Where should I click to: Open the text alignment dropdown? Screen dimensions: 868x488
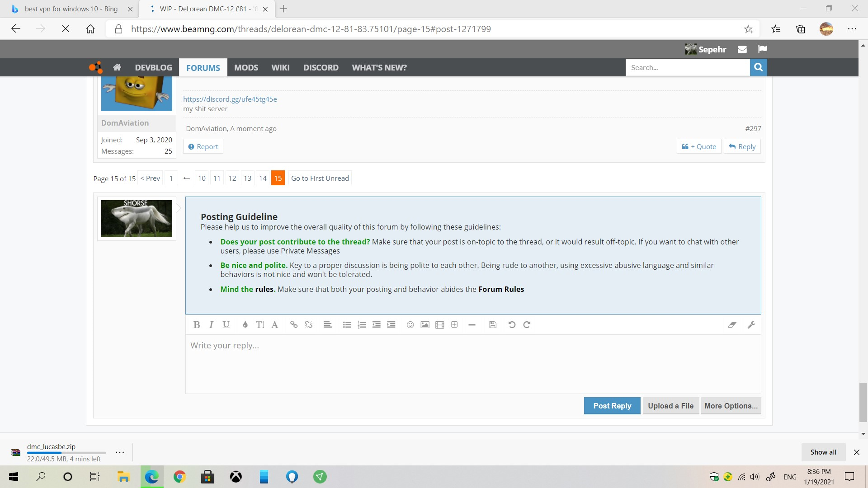328,324
